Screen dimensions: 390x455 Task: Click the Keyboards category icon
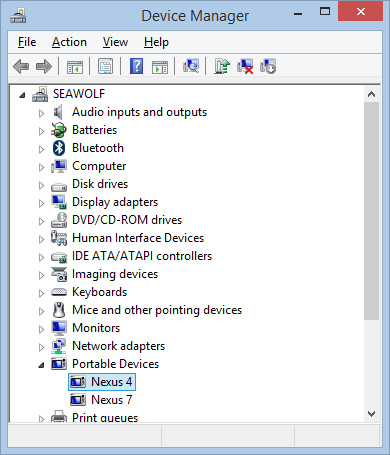coord(59,292)
